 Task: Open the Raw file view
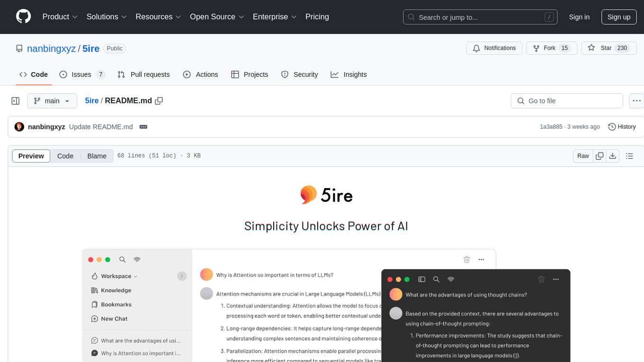583,156
